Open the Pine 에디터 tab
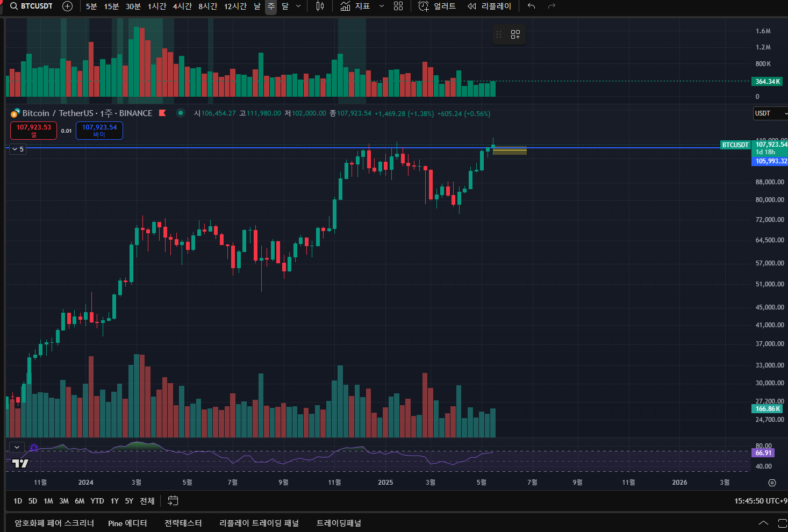Image resolution: width=788 pixels, height=532 pixels. (x=127, y=523)
